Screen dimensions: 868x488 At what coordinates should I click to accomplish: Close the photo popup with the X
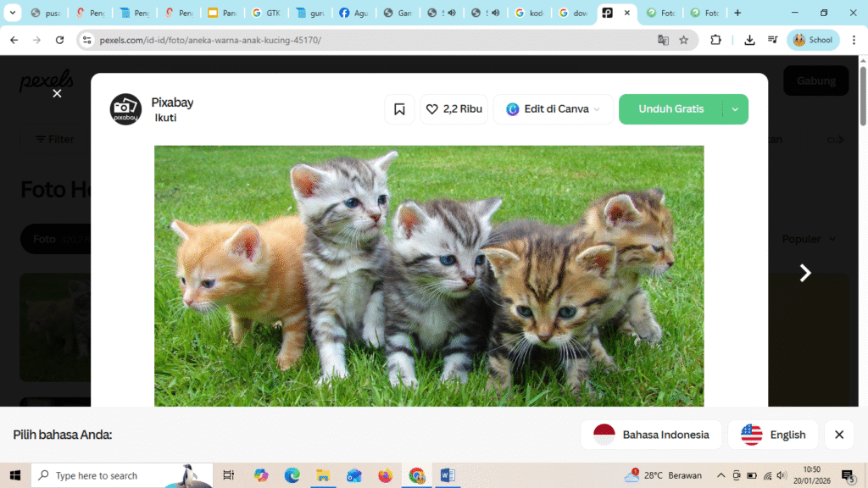(x=57, y=93)
